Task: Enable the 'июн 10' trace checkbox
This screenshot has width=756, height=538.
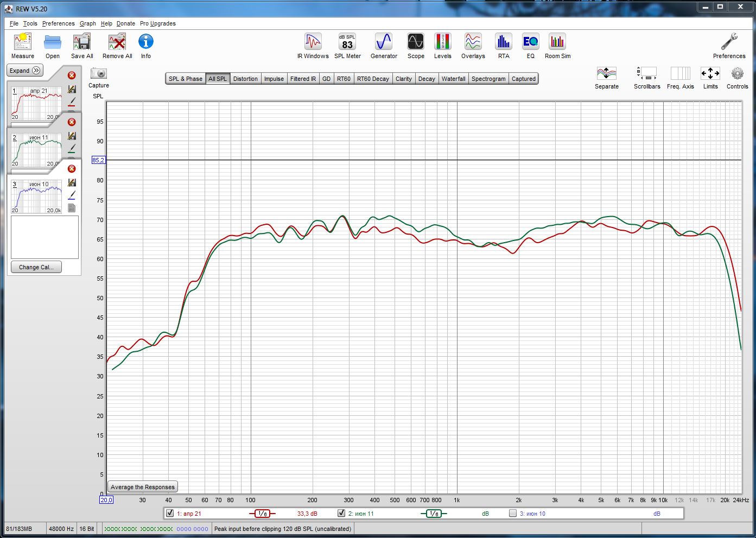Action: click(513, 513)
